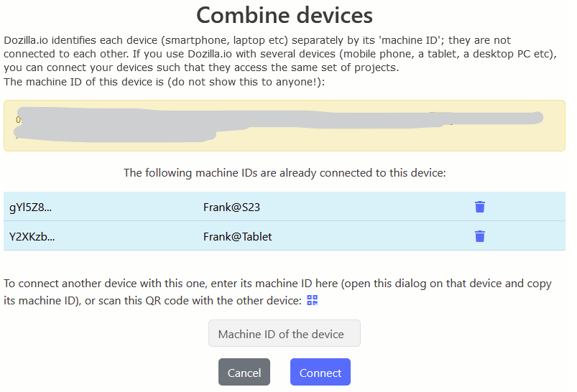Delete the Frank@S23 connected device
This screenshot has width=577, height=392.
coord(480,207)
